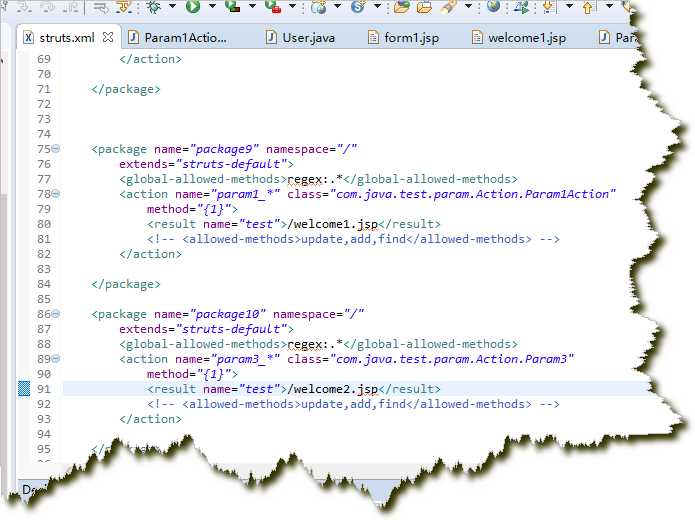The width and height of the screenshot is (695, 520).
Task: Click method="{1}" on line 79
Action: pyautogui.click(x=189, y=209)
